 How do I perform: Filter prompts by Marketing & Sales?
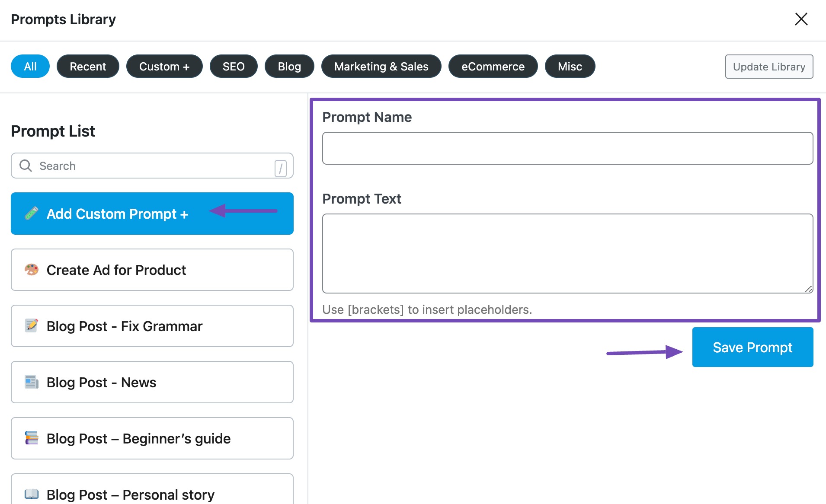click(x=381, y=66)
